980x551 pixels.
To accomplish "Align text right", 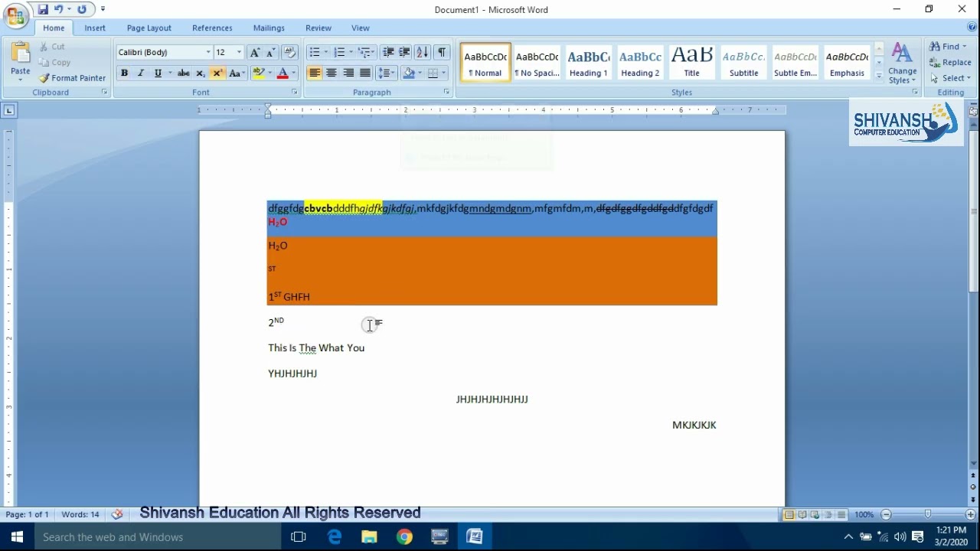I will click(348, 73).
